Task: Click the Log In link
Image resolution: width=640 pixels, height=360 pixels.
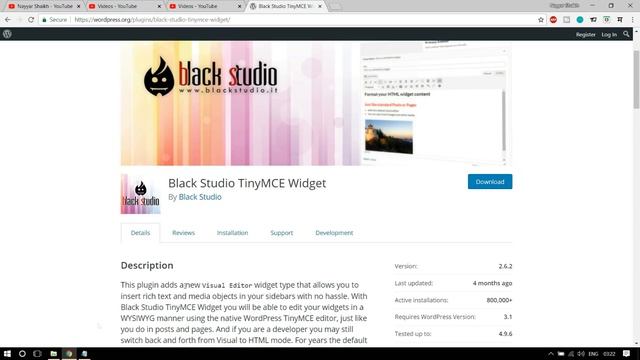Action: (x=609, y=35)
